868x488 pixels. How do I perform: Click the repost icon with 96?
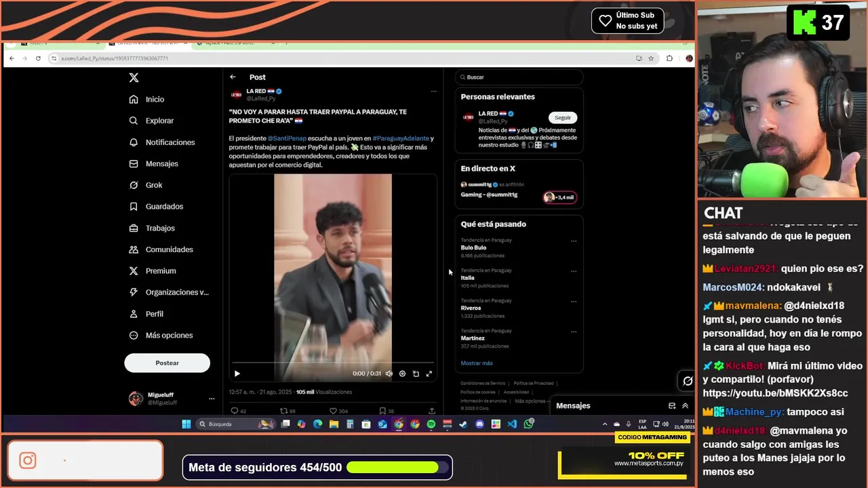(283, 411)
